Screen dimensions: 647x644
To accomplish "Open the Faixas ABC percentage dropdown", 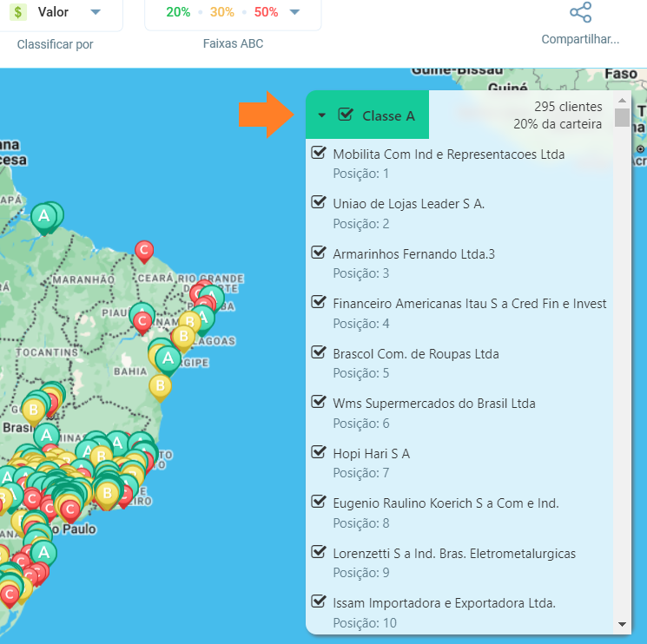I will (x=294, y=12).
